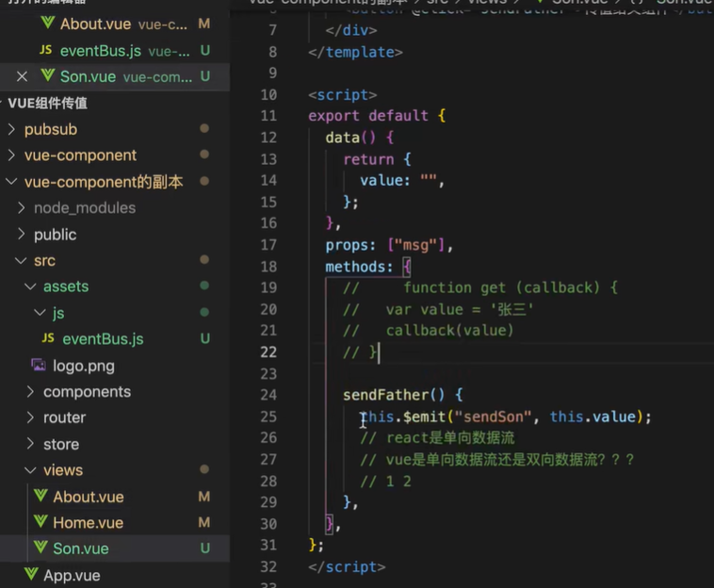Click green status dot beside assets folder
Screen dimensions: 714x588
coord(204,286)
